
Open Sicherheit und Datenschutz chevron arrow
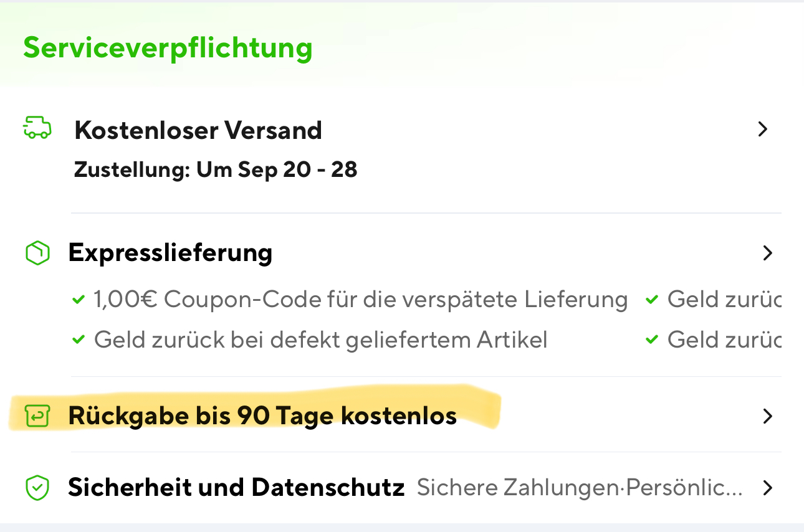767,488
